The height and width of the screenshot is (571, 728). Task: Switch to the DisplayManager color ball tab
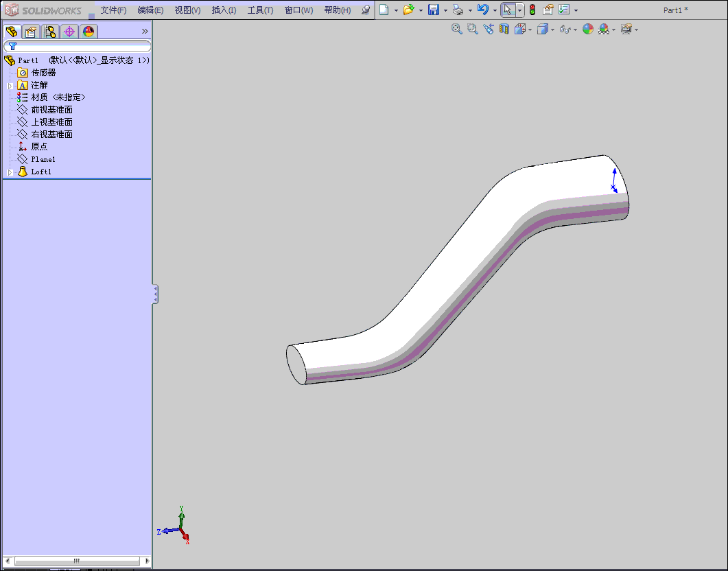point(89,32)
